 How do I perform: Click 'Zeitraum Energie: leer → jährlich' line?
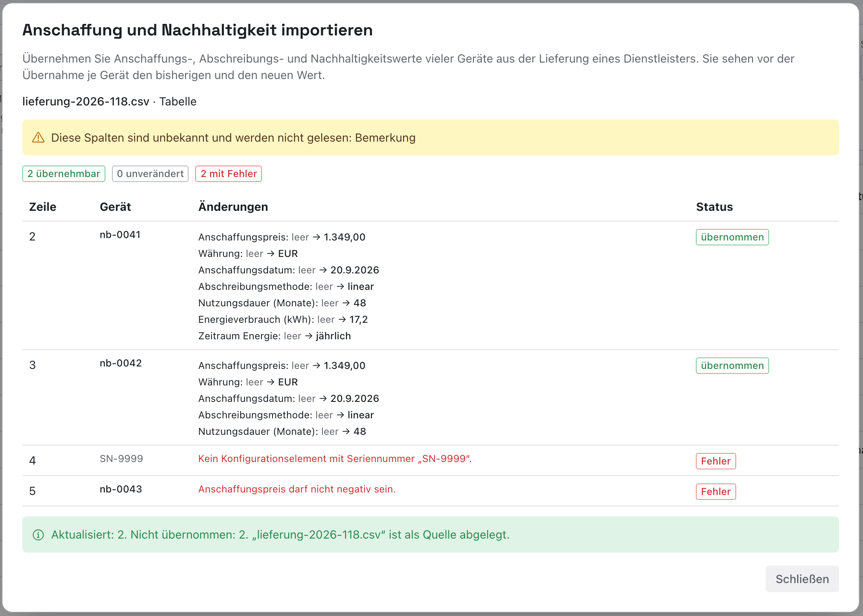pos(275,336)
